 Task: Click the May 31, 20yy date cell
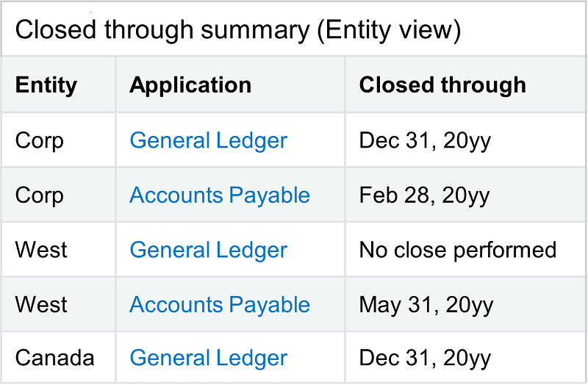tap(426, 305)
